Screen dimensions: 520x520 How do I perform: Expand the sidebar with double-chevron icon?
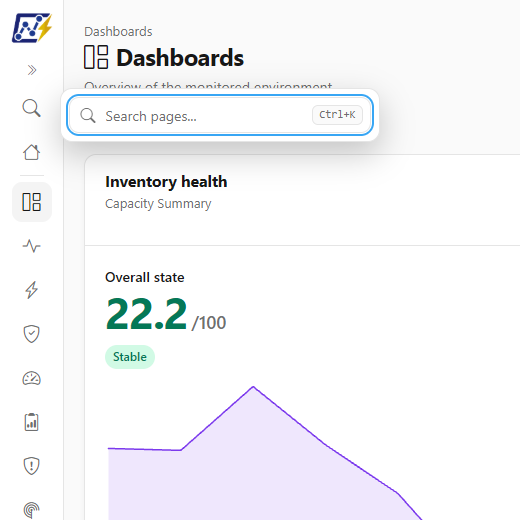point(32,70)
